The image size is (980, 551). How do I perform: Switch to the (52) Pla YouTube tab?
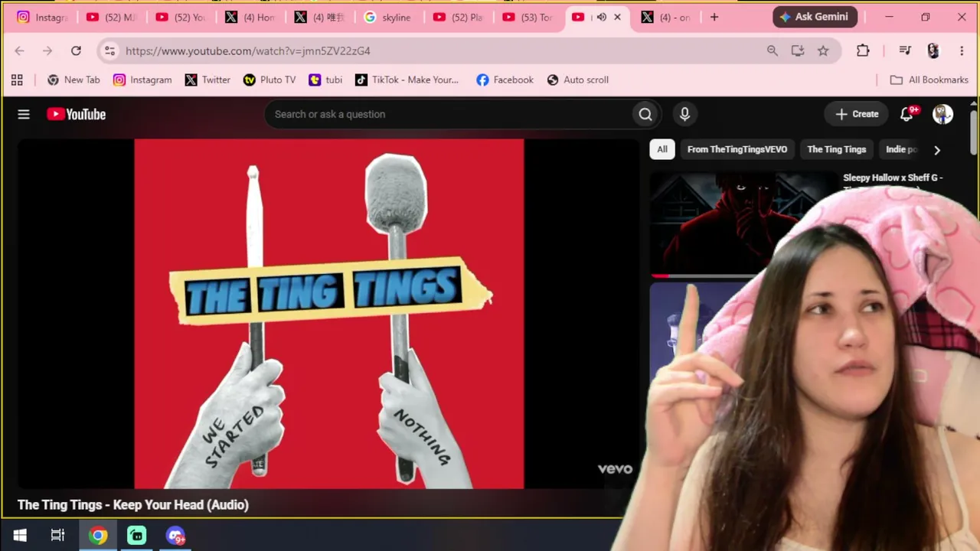(x=458, y=17)
